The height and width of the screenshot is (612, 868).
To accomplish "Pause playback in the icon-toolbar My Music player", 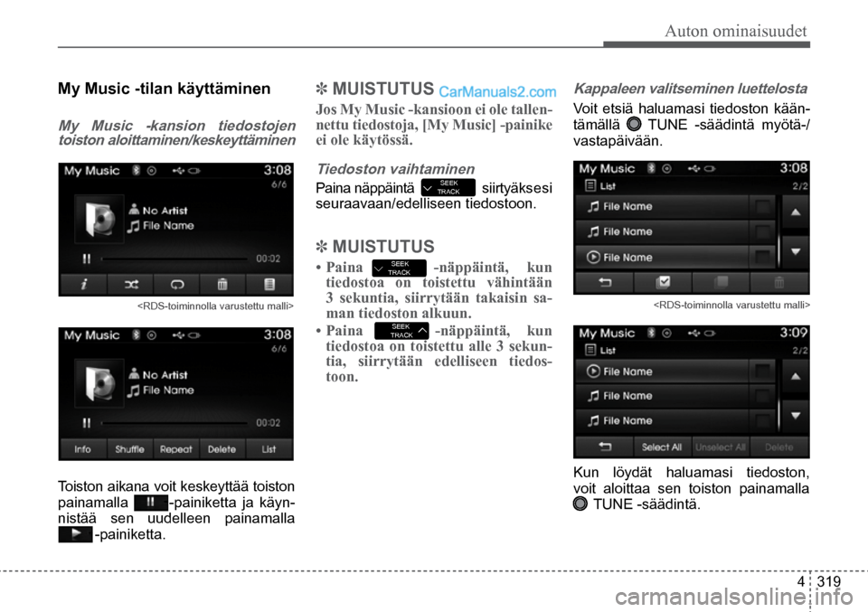I will [x=87, y=259].
